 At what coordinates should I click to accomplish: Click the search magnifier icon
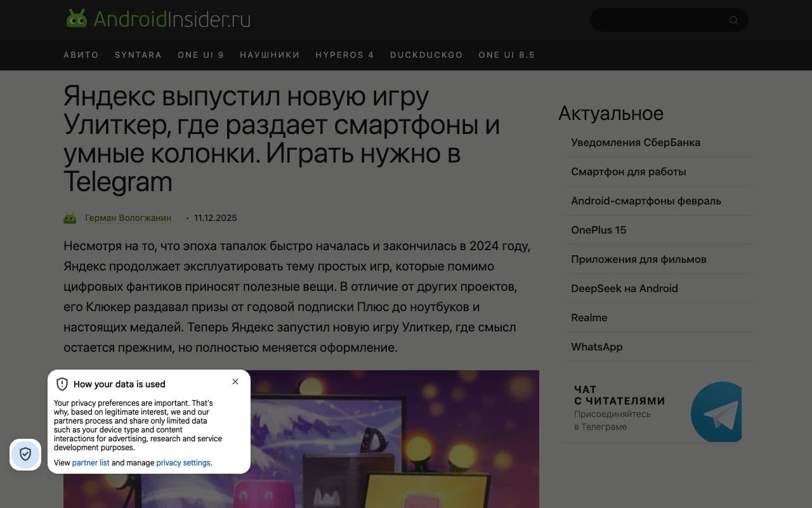pyautogui.click(x=734, y=20)
